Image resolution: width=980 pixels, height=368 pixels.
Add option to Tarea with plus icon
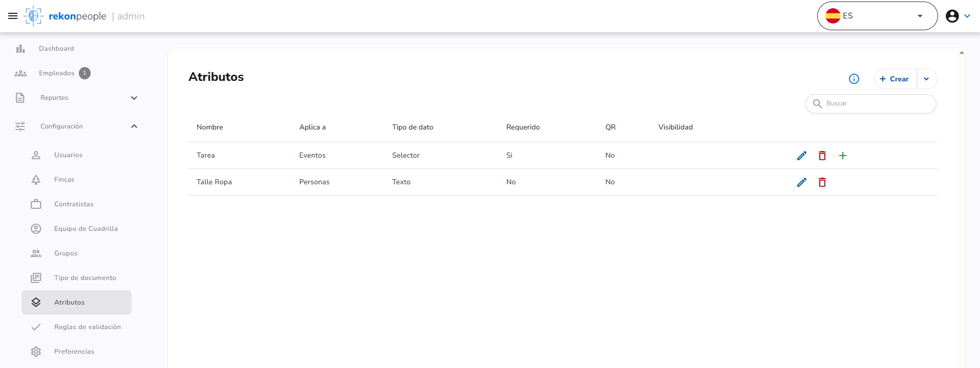tap(843, 156)
